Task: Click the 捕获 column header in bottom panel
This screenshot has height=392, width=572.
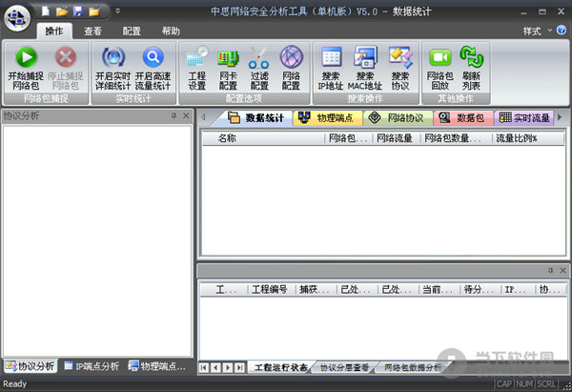Action: tap(316, 290)
